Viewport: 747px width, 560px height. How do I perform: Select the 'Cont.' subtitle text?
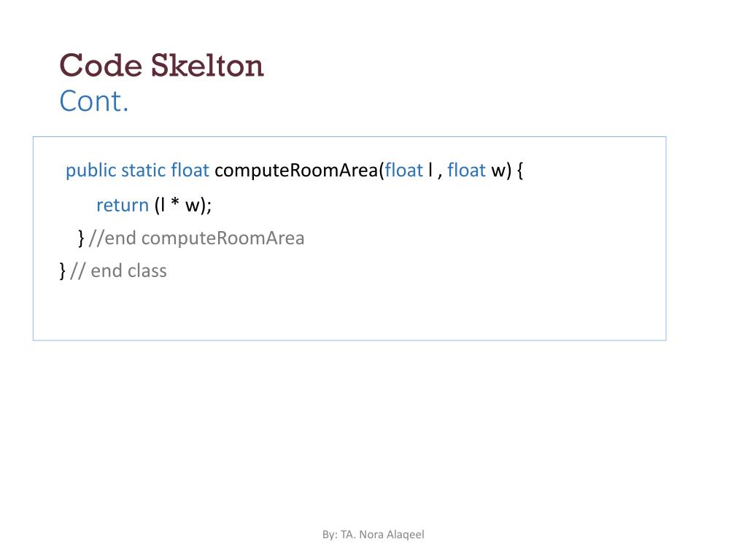click(x=94, y=101)
